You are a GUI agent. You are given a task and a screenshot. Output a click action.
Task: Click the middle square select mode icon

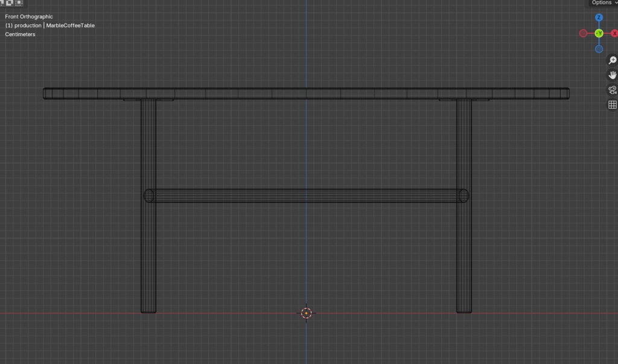click(10, 2)
